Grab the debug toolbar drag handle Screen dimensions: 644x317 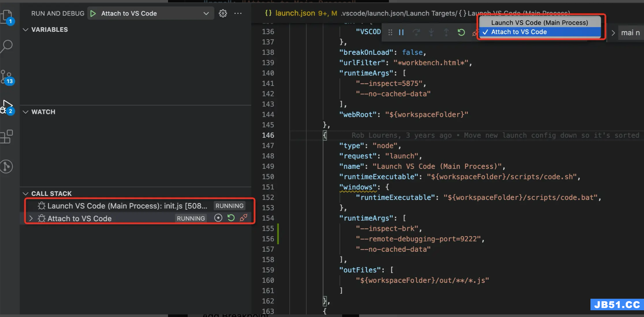pos(390,32)
